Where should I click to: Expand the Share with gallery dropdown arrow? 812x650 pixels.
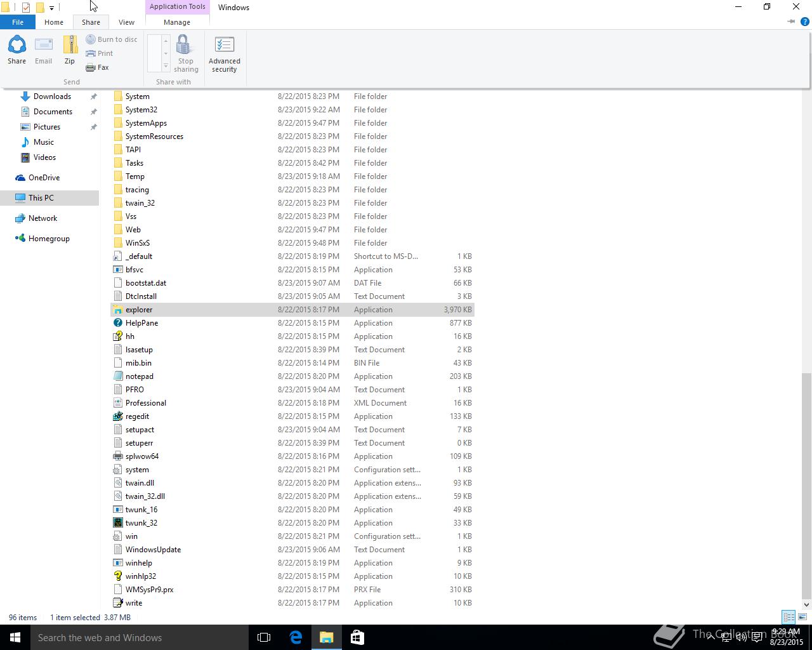166,66
